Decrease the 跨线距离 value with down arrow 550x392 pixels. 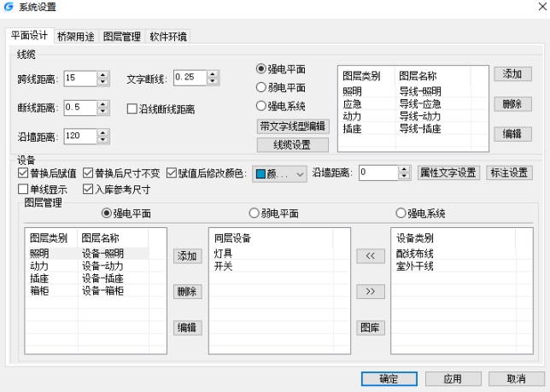tap(102, 82)
